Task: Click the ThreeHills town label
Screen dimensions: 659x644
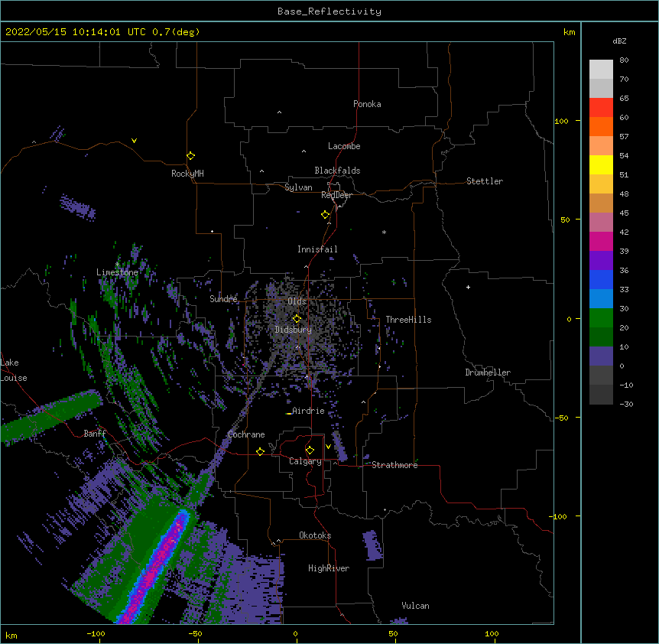Action: (x=408, y=320)
